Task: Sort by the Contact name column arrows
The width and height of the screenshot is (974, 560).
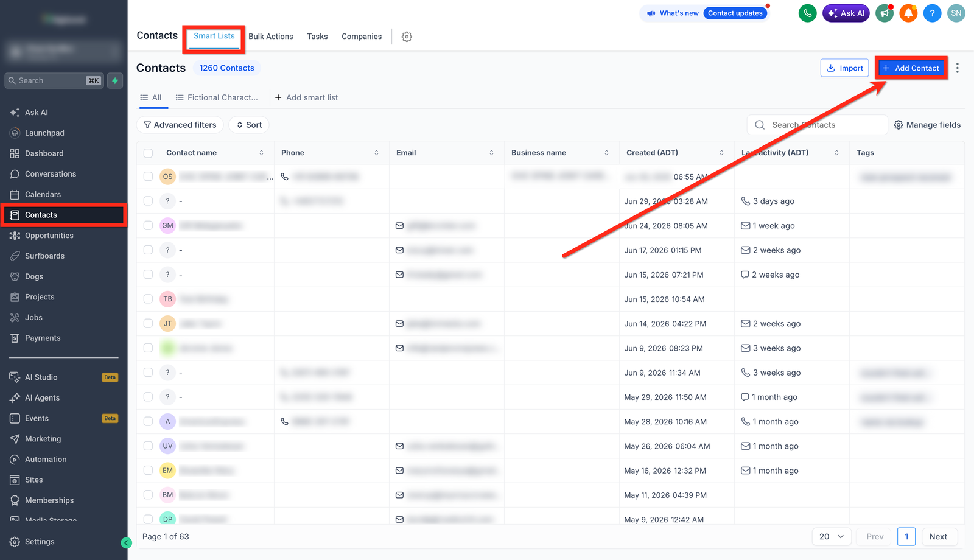Action: click(x=261, y=153)
